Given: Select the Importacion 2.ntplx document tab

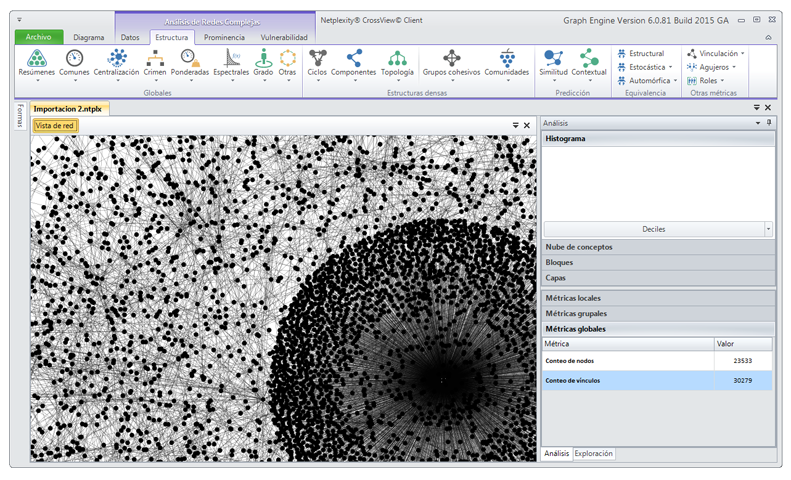Looking at the screenshot, I should (x=69, y=108).
